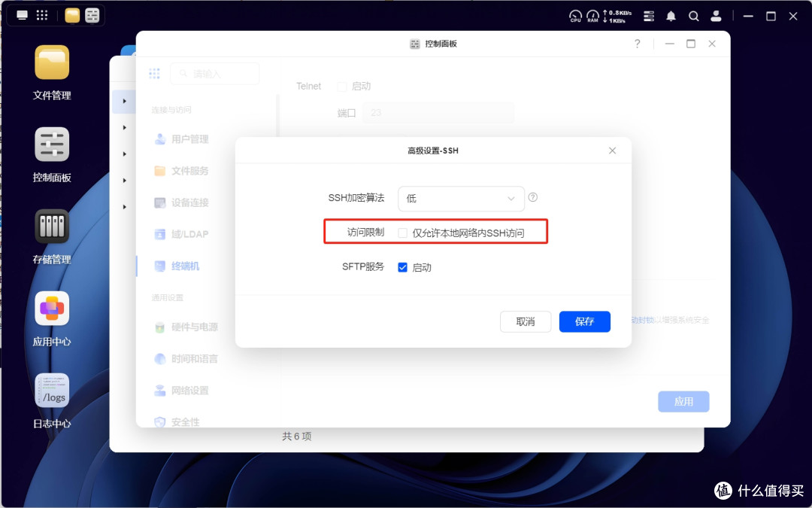Expand the fourth tree arrow in back window
812x508 pixels.
(124, 181)
